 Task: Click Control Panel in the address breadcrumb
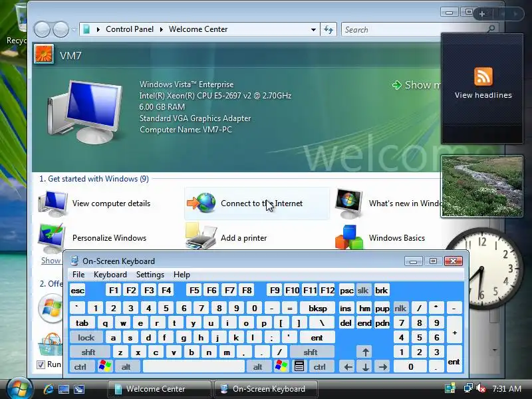pos(130,29)
